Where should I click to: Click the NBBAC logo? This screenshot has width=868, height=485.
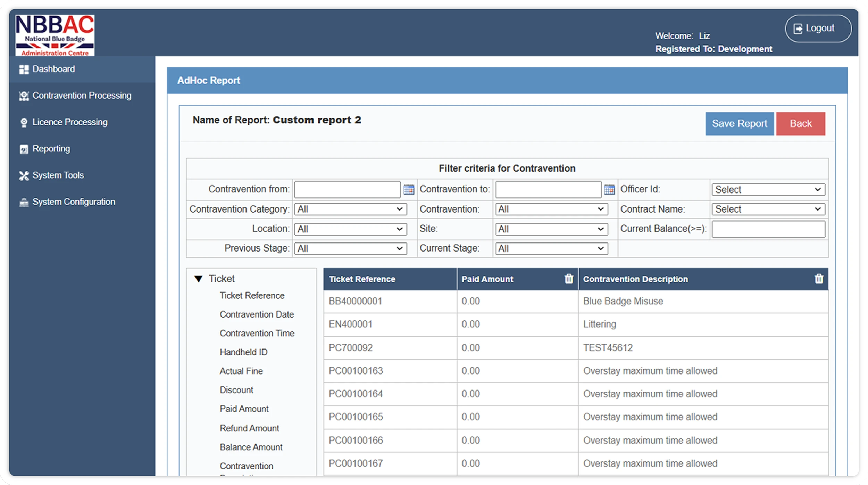click(55, 35)
